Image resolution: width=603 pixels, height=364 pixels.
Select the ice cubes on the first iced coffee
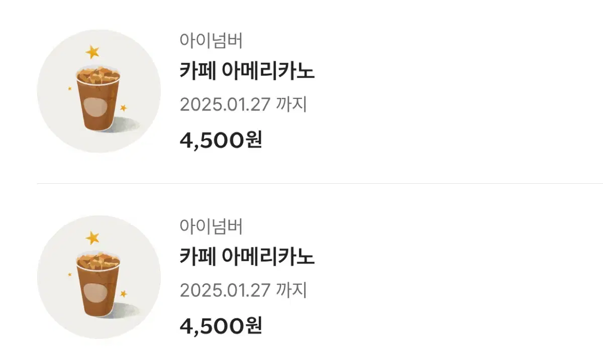point(98,75)
